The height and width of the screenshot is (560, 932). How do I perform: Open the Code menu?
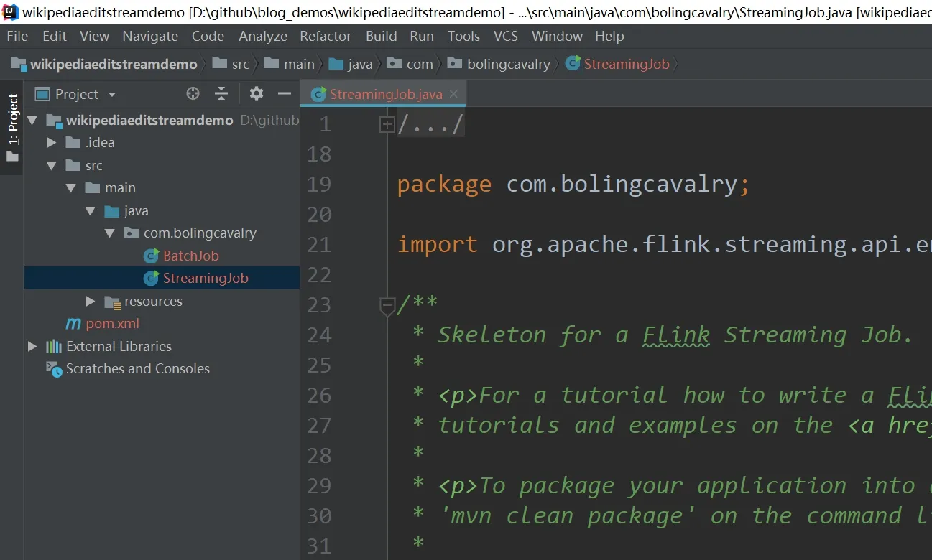coord(208,36)
